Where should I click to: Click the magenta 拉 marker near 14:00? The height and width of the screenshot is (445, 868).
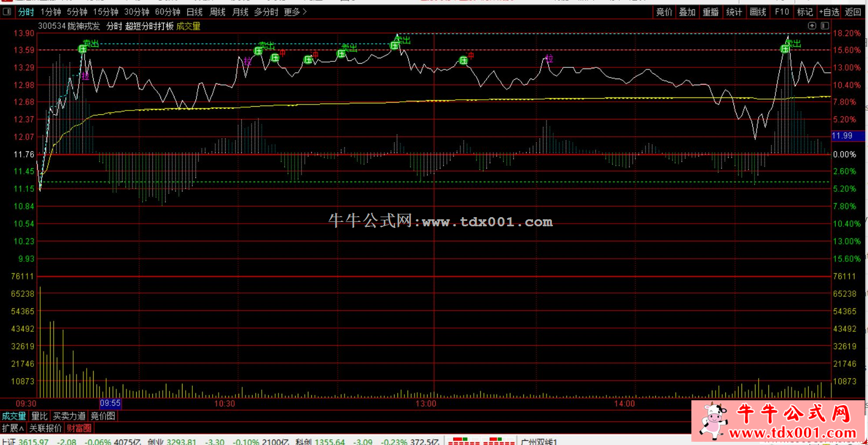[549, 58]
